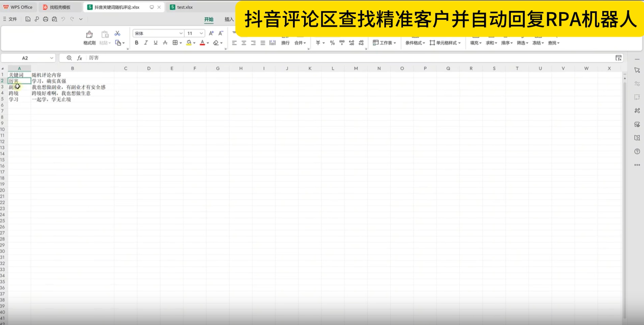644x325 pixels.
Task: Toggle Strikethrough formatting
Action: 165,43
